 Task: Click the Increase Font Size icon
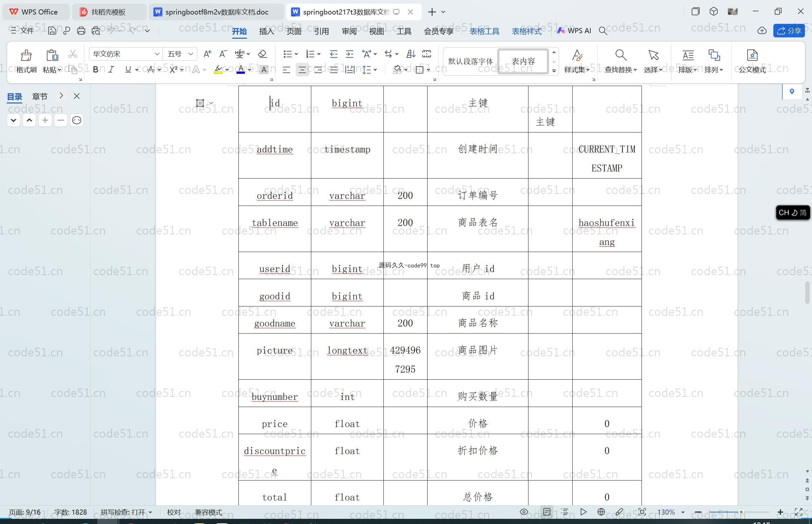pyautogui.click(x=207, y=54)
